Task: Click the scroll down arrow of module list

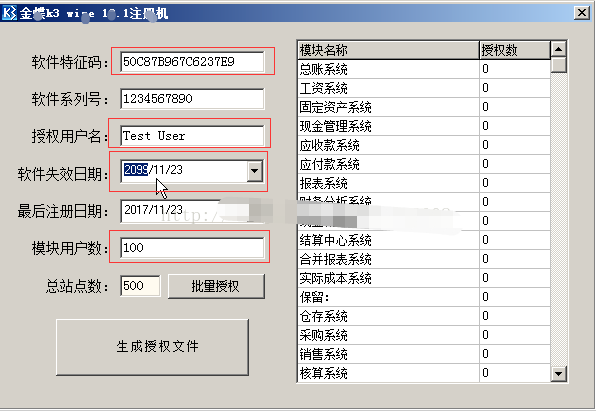Action: point(558,373)
